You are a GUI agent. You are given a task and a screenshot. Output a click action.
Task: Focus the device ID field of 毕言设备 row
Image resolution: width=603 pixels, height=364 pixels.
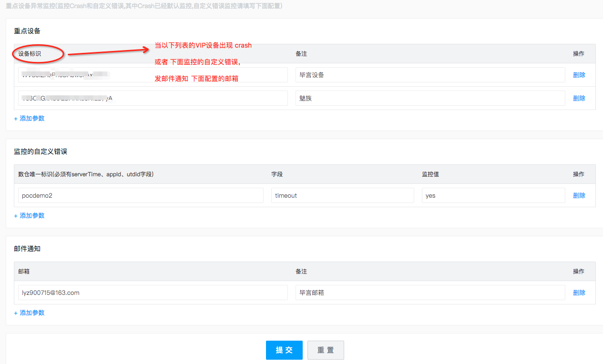[153, 75]
